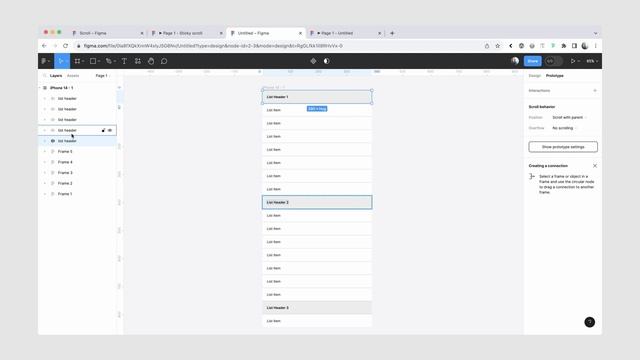The width and height of the screenshot is (640, 360).
Task: Open Present options dropdown arrow
Action: pos(579,61)
